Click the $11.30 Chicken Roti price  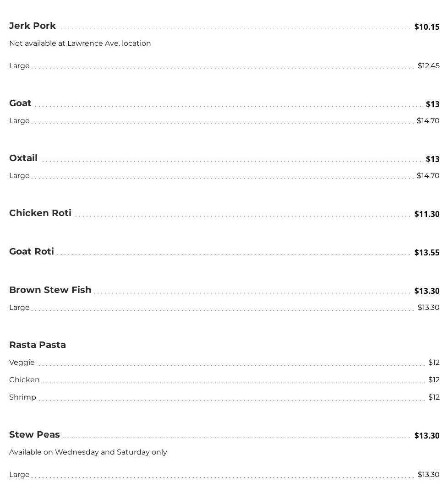(426, 214)
